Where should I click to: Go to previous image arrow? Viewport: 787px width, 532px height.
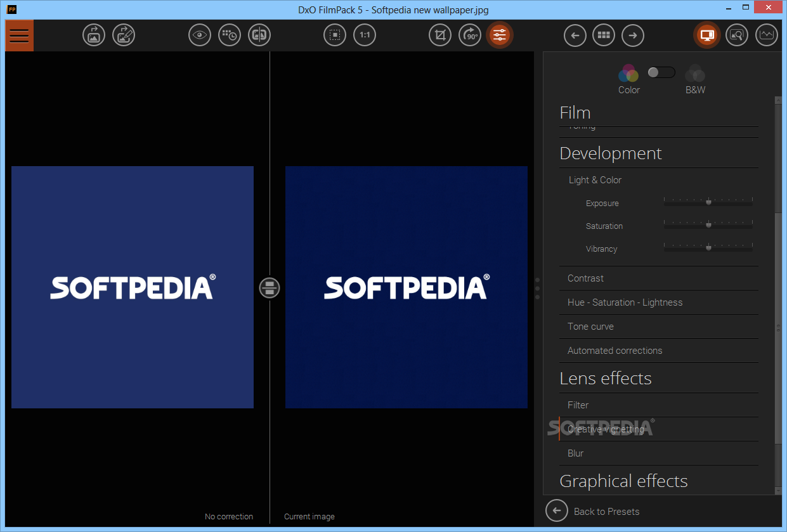point(575,35)
